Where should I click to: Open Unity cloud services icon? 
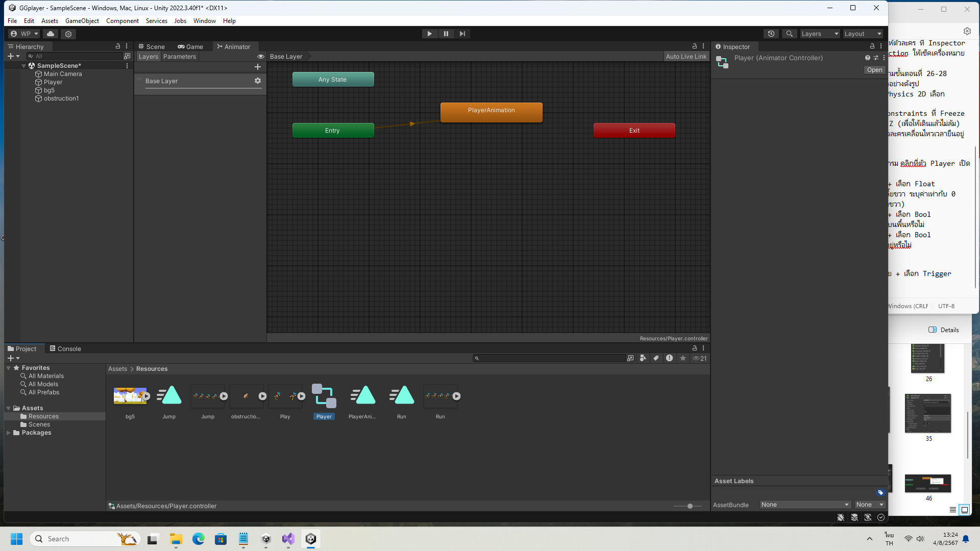(50, 34)
